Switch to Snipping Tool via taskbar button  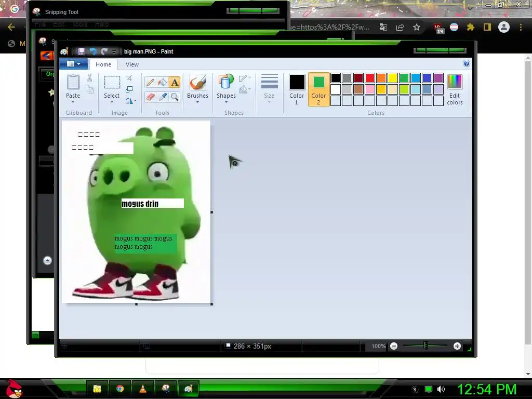coord(166,389)
